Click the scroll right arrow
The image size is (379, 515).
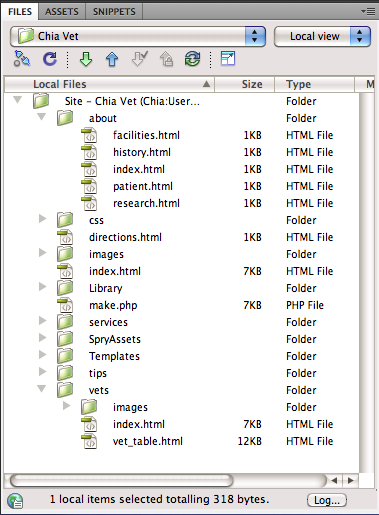pyautogui.click(x=350, y=481)
